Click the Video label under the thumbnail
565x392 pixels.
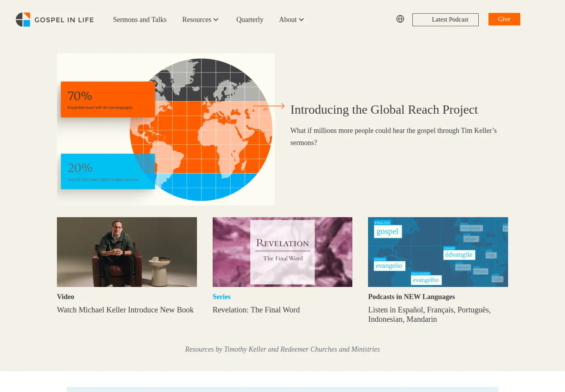pyautogui.click(x=66, y=297)
